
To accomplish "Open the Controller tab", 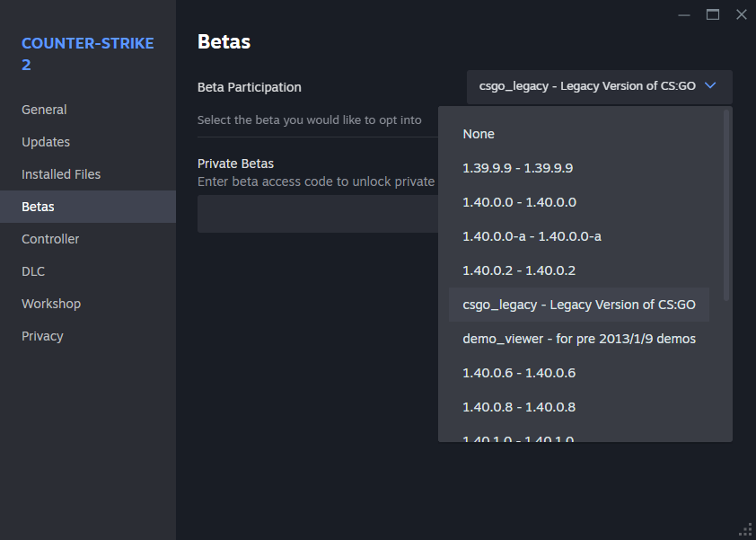I will point(88,239).
